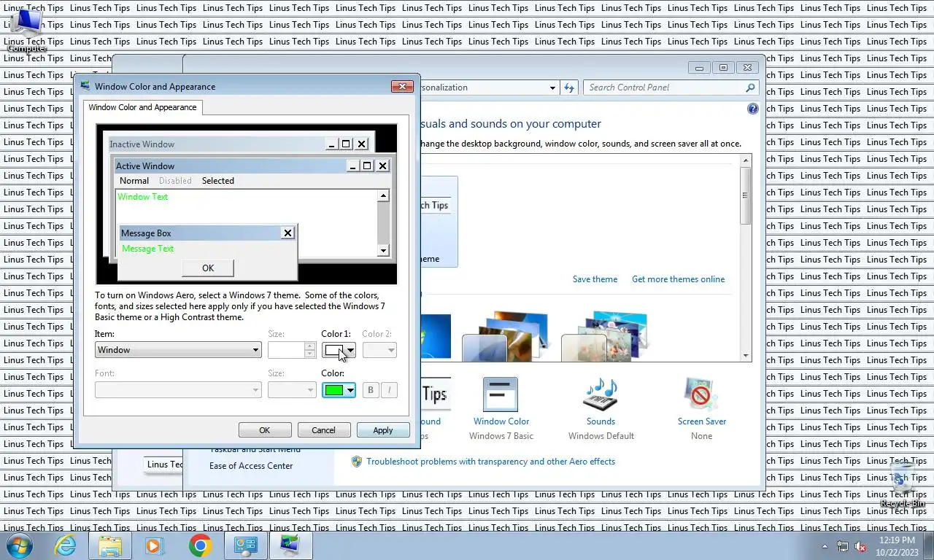Open the Ease of Access Center link
934x560 pixels.
tap(251, 466)
